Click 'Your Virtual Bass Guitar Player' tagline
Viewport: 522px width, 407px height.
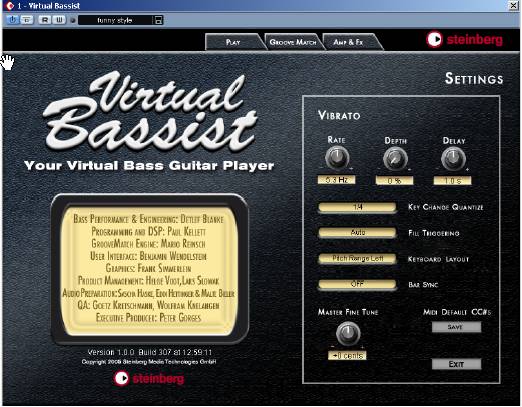[x=149, y=166]
